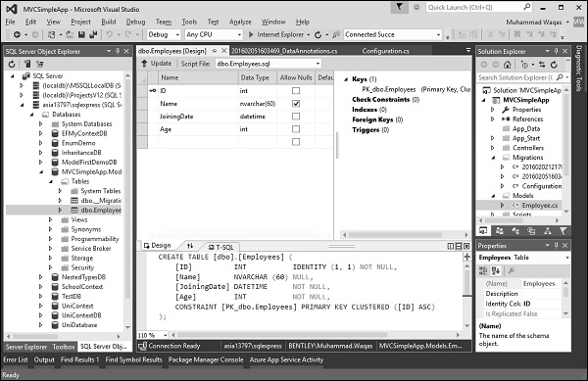Start debugging with Internet Explorer
Viewport: 588px width, 381px height.
click(276, 34)
